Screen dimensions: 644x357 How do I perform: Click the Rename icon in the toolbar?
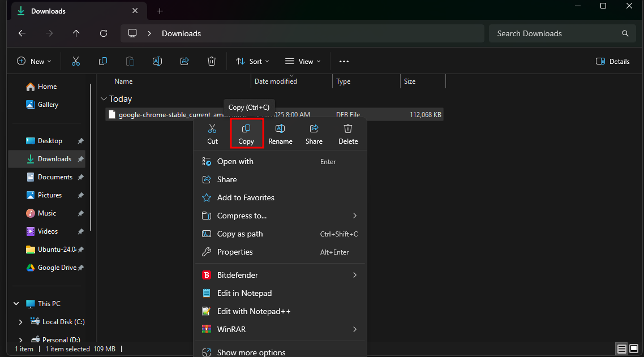coord(157,61)
